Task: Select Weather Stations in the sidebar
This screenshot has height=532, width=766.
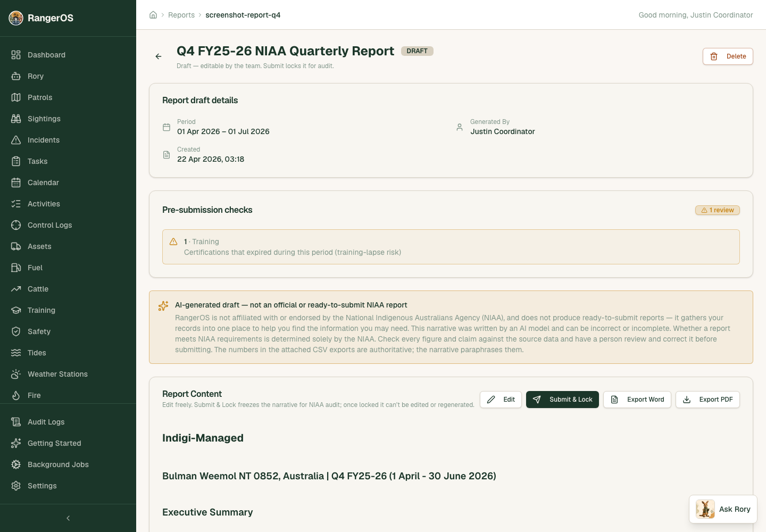Action: coord(68,374)
